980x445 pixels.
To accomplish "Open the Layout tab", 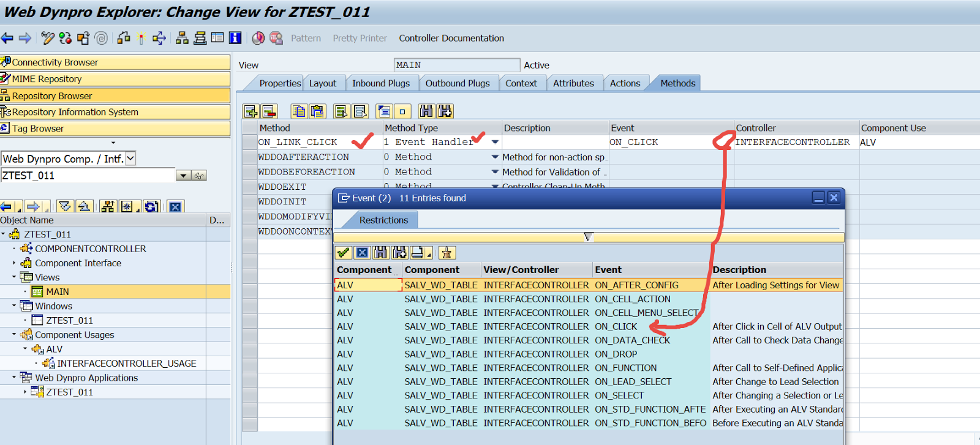I will (x=322, y=83).
